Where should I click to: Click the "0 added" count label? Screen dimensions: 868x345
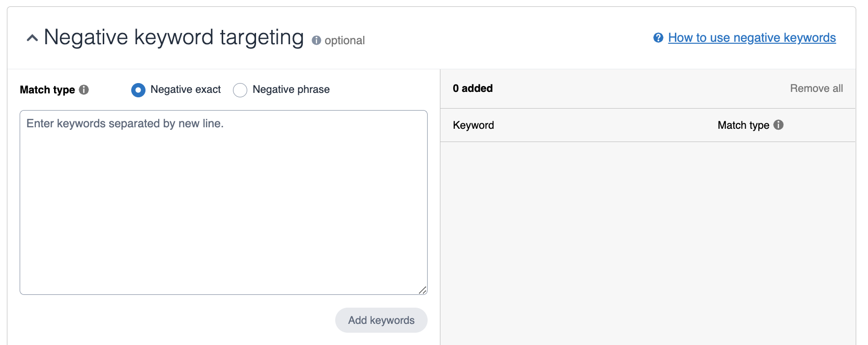click(472, 88)
